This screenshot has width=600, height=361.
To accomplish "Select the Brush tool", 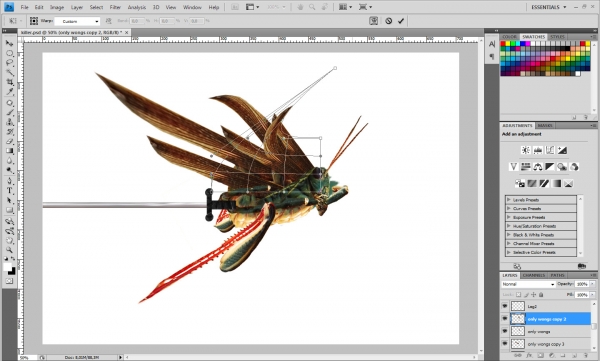I will click(10, 113).
